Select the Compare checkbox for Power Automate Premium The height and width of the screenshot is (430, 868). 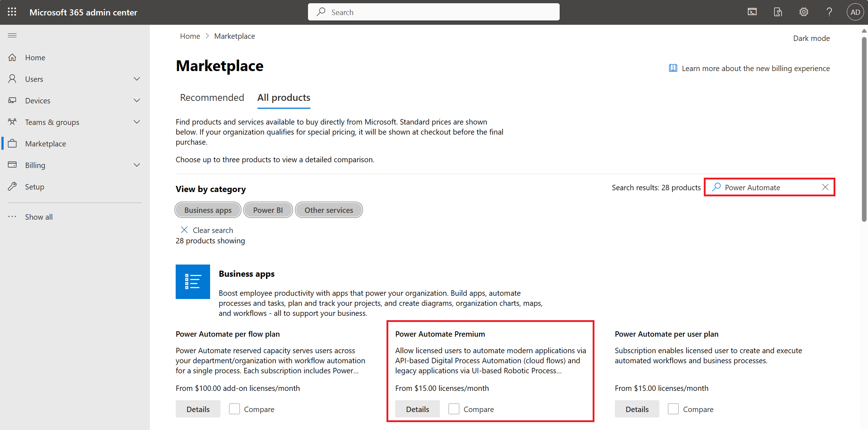(454, 409)
